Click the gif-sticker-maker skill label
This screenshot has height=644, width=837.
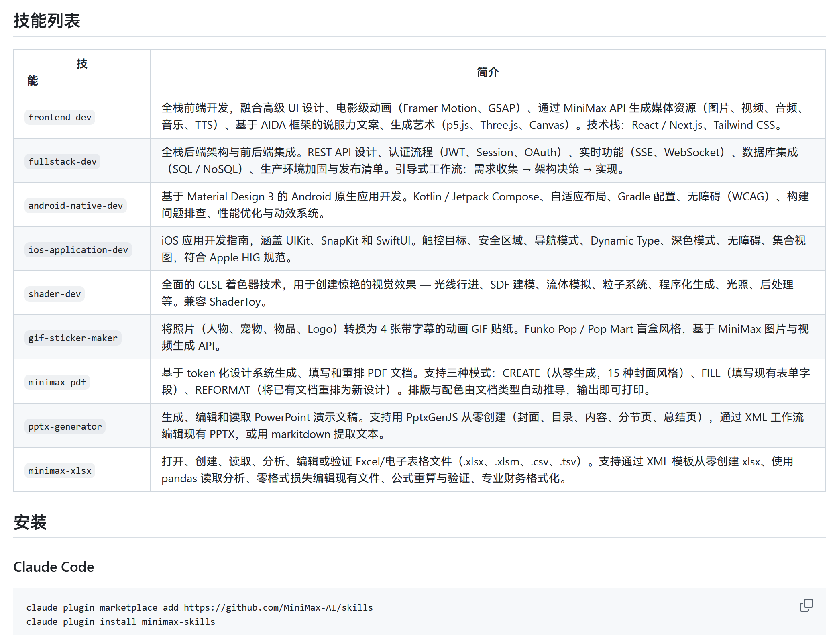pos(73,338)
